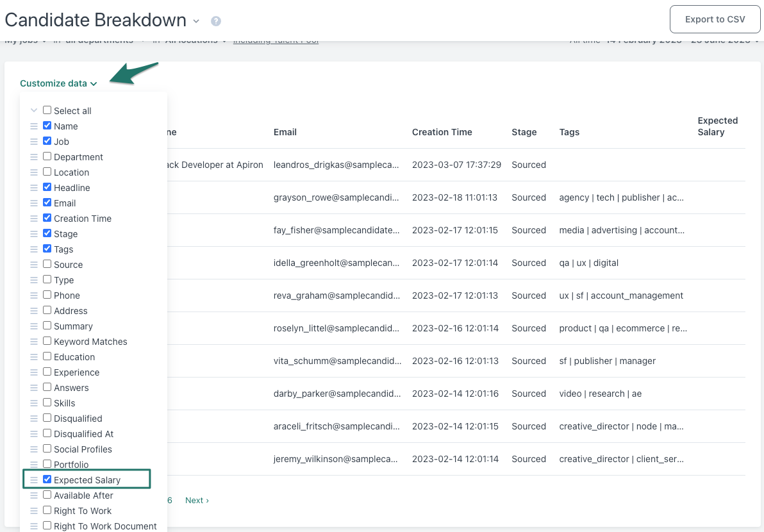The height and width of the screenshot is (532, 764).
Task: Enable the Disqualified checkbox
Action: click(47, 418)
